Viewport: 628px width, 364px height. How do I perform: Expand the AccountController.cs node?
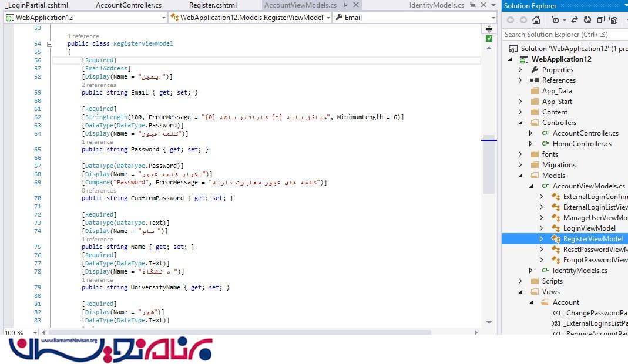click(530, 133)
